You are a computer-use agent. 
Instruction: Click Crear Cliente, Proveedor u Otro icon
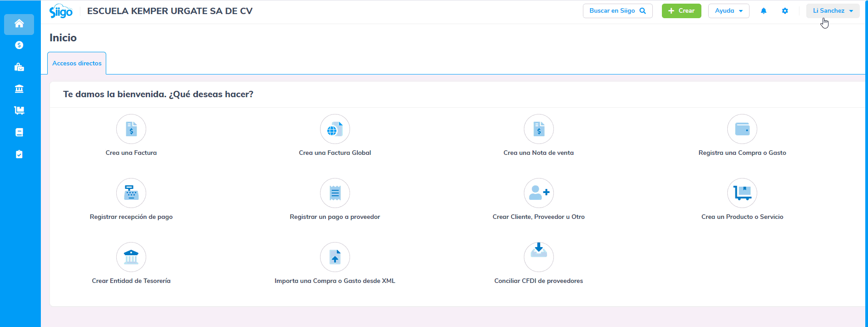(539, 193)
